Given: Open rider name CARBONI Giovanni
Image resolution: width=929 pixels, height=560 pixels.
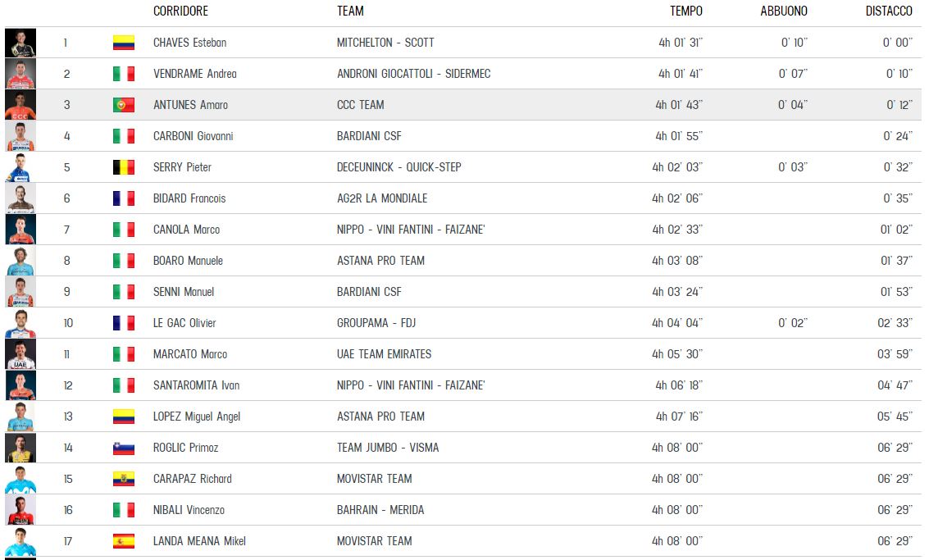Looking at the screenshot, I should [x=194, y=136].
